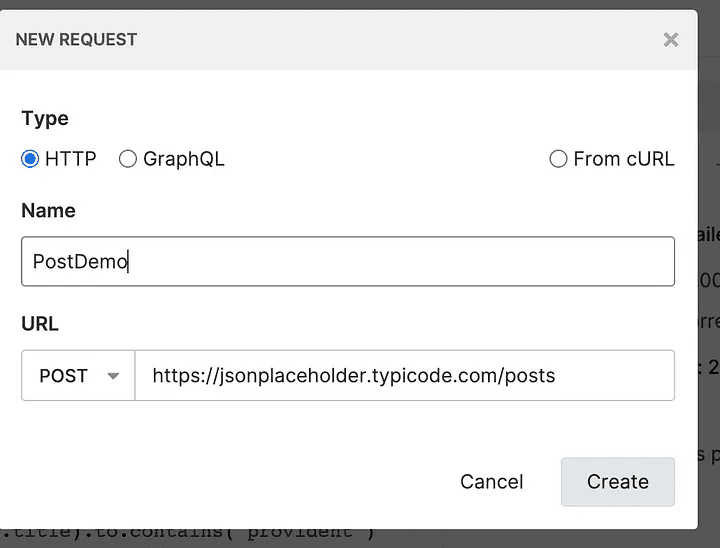
Task: Click the Name field containing PostDemo
Action: pyautogui.click(x=348, y=261)
